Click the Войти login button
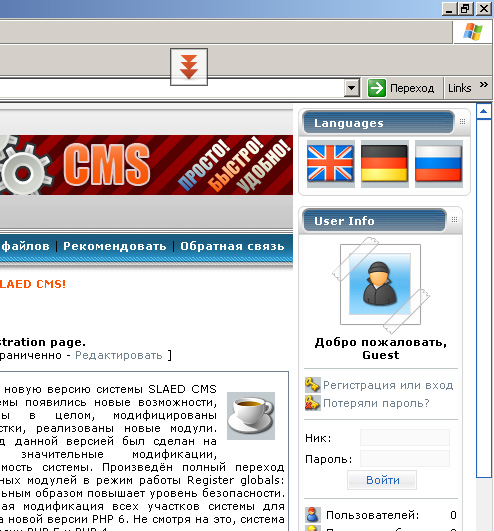 coord(382,480)
